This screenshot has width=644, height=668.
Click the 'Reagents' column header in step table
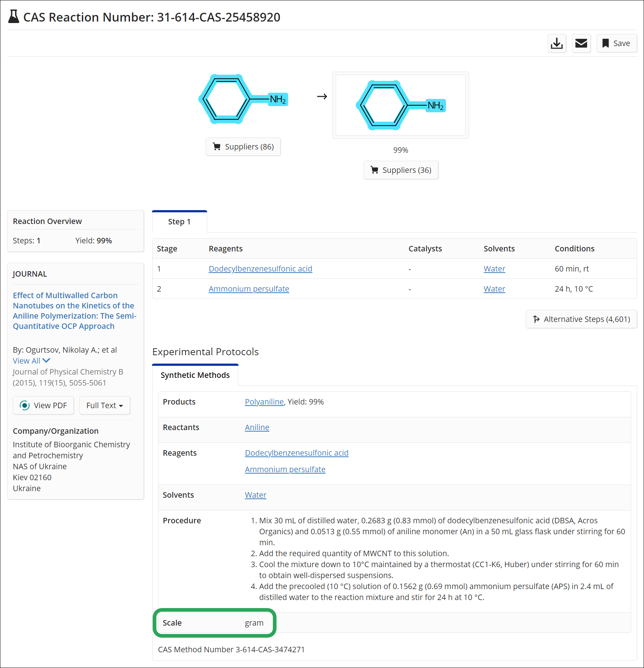pyautogui.click(x=225, y=248)
